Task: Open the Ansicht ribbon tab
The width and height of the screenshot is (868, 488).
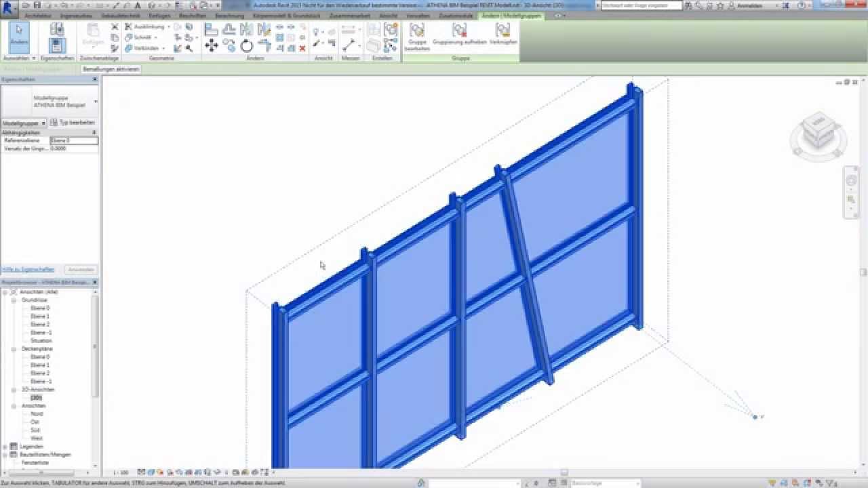Action: point(389,15)
